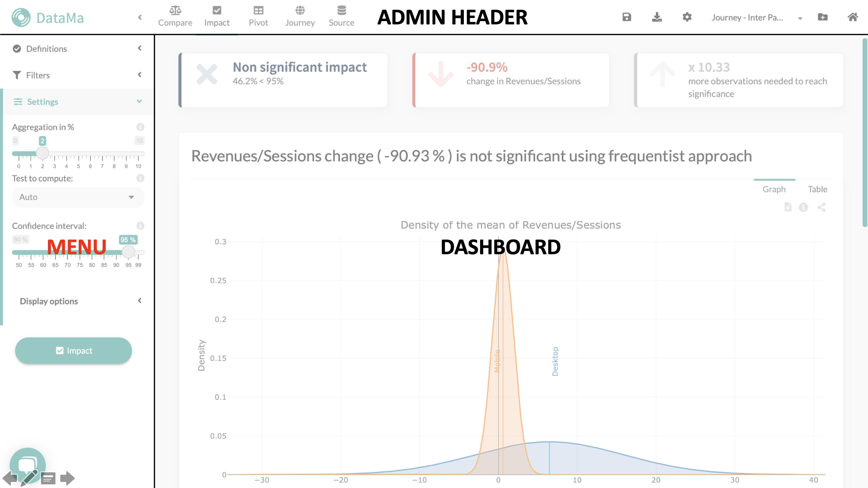Select Auto from Test to compute dropdown
868x488 pixels.
click(x=76, y=197)
